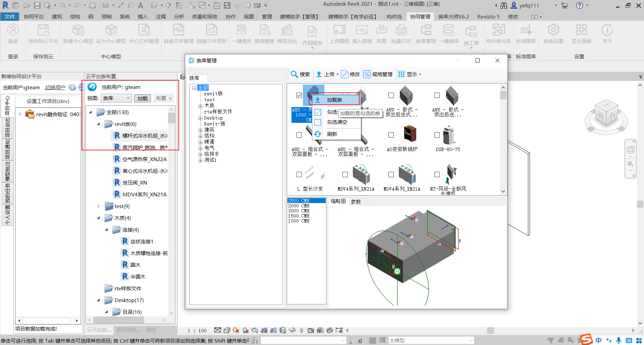Open the 视图 族库 dropdown
Viewport: 644px width, 345px height.
[x=116, y=98]
